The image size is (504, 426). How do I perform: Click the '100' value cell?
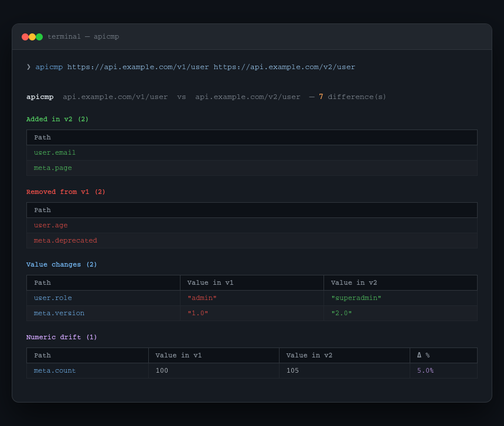214,370
